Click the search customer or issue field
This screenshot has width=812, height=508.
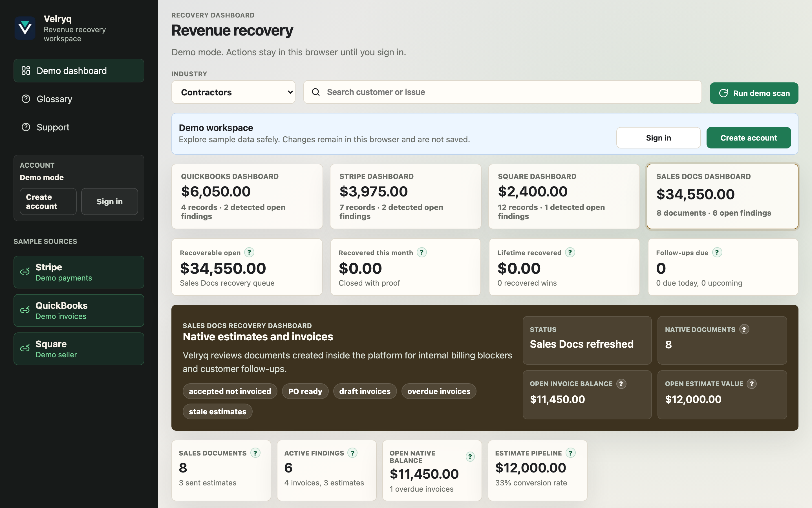pos(502,92)
